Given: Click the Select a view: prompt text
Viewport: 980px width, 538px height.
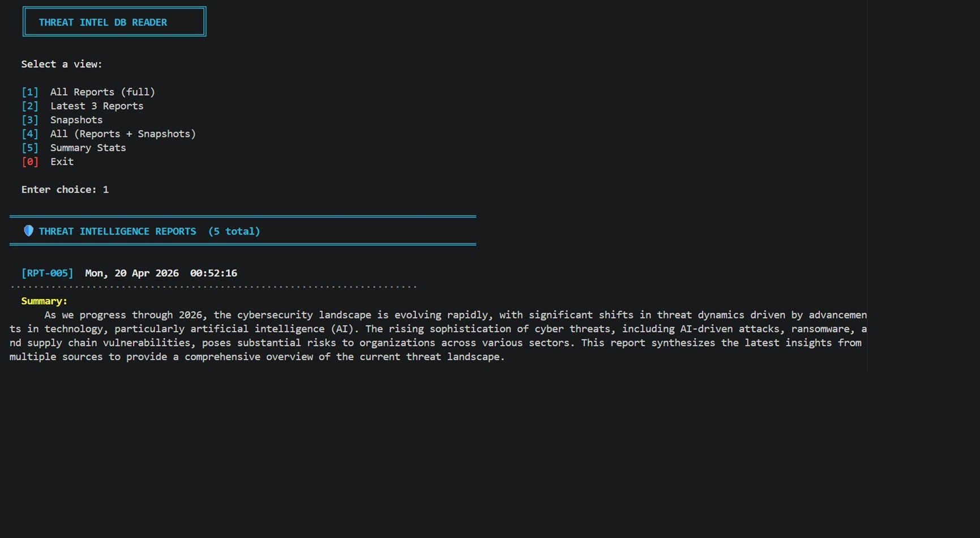Looking at the screenshot, I should tap(62, 64).
